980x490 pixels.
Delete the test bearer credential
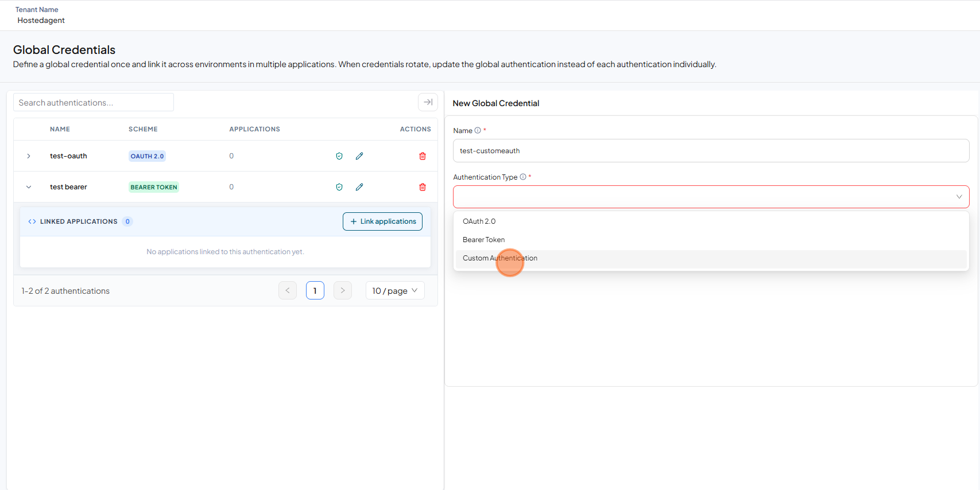[x=423, y=187]
